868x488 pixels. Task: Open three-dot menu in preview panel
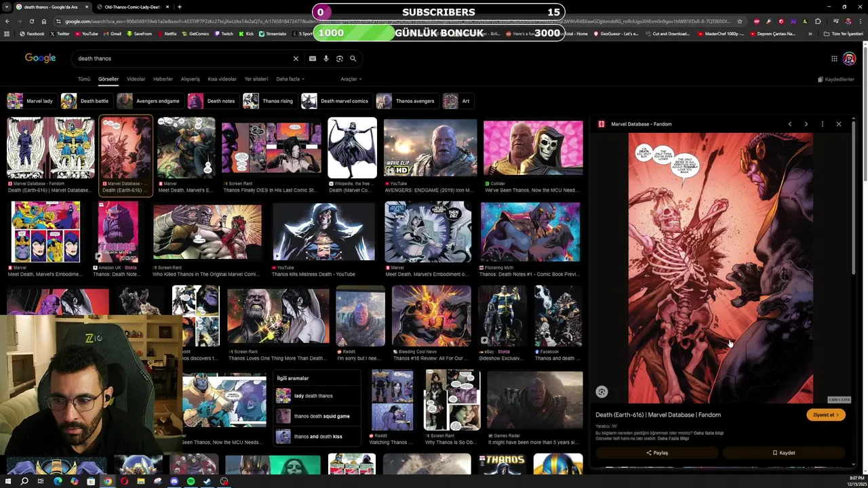tap(822, 124)
